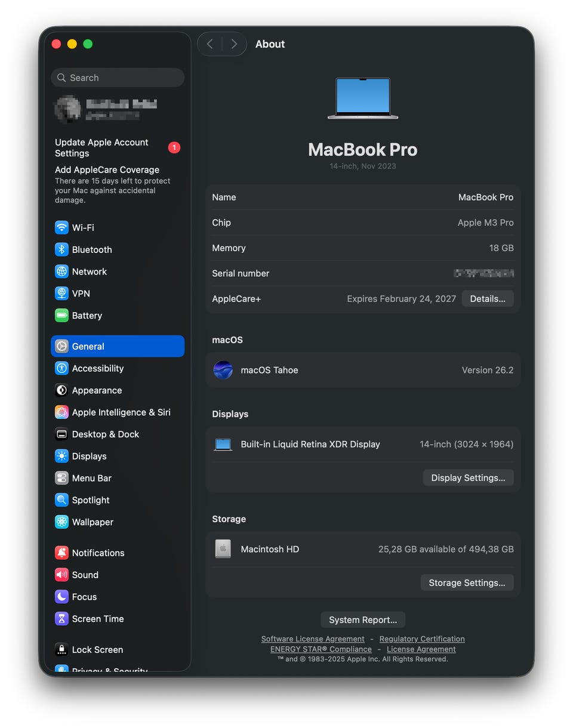Open the Displays sun icon in the sidebar
The width and height of the screenshot is (573, 728).
click(x=61, y=456)
